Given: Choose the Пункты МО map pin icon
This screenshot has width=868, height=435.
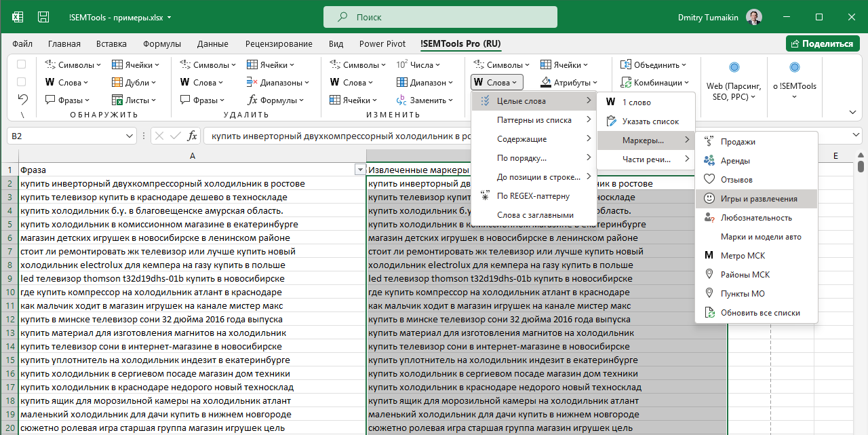Looking at the screenshot, I should (x=709, y=294).
